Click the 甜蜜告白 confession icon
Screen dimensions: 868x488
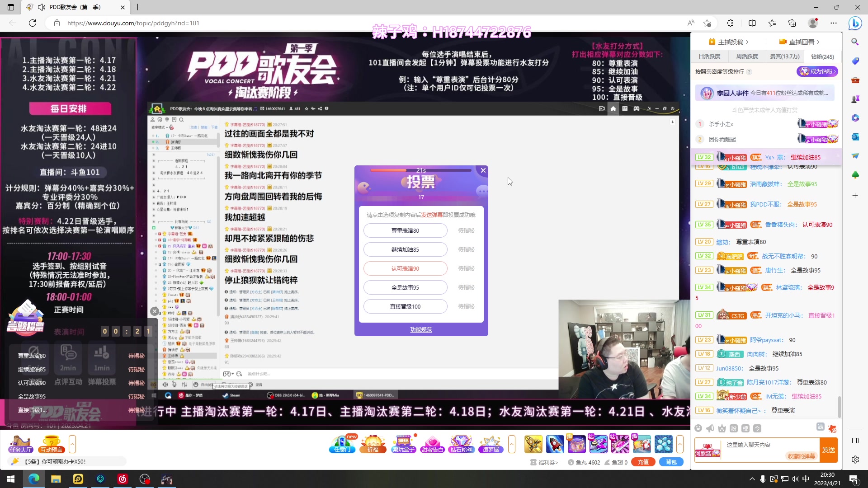point(432,444)
